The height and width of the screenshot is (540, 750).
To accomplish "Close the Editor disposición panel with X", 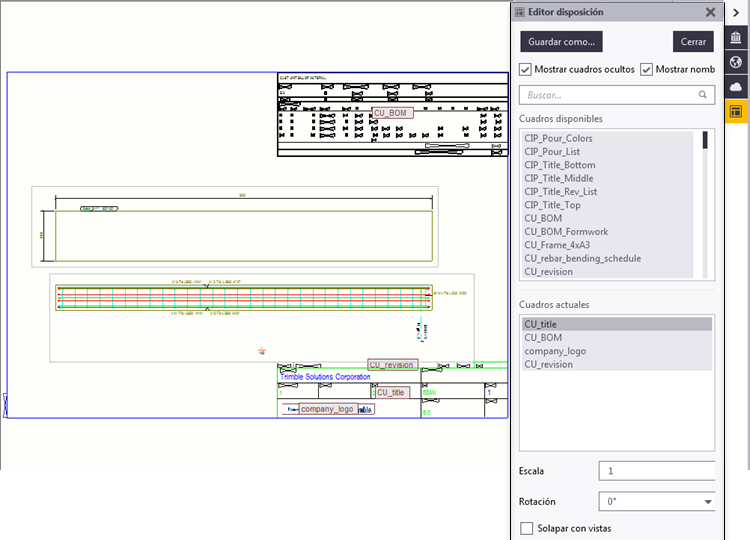I will (x=710, y=12).
